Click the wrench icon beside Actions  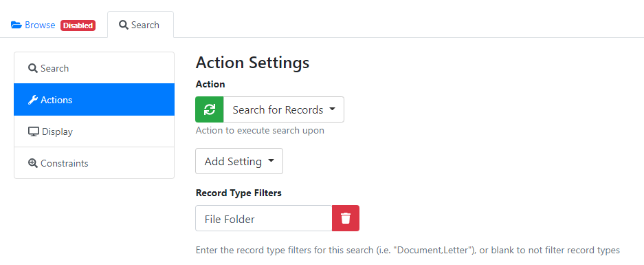point(33,100)
